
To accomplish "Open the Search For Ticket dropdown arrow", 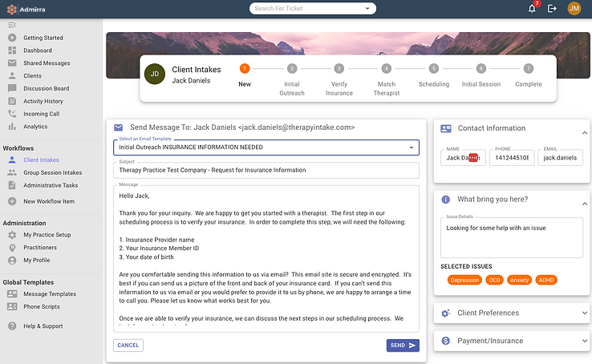I will click(x=367, y=8).
